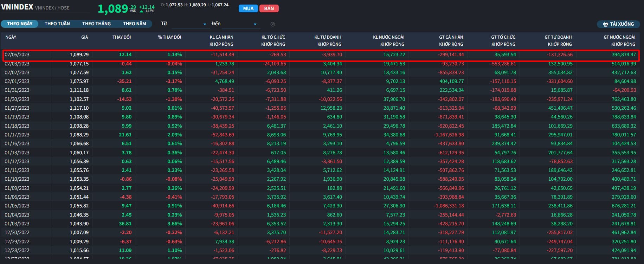Click the GIÁ column header
The height and width of the screenshot is (264, 644).
click(x=84, y=37)
